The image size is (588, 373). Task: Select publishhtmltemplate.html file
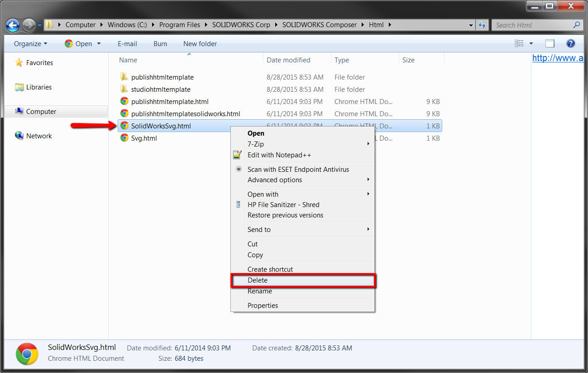[x=170, y=102]
